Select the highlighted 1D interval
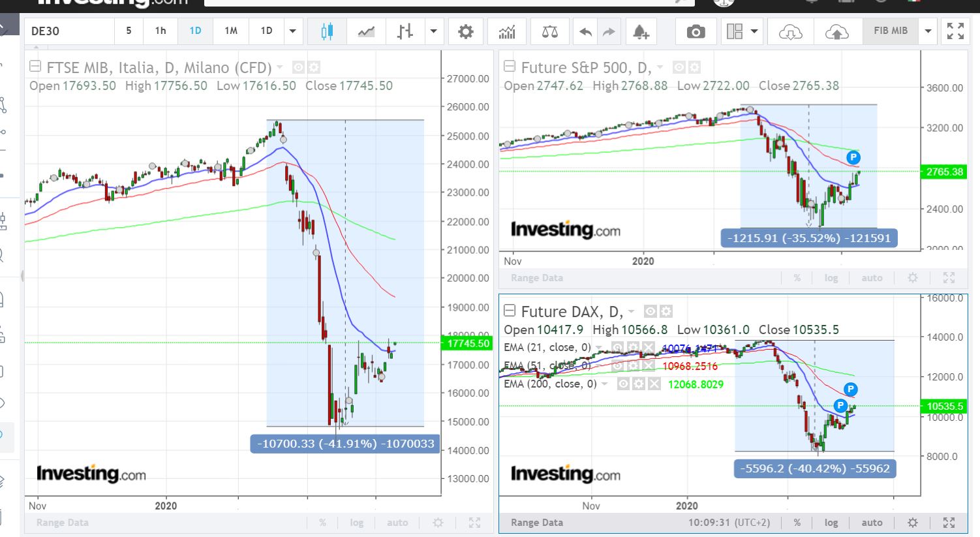Screen dimensions: 980x537 (x=195, y=31)
